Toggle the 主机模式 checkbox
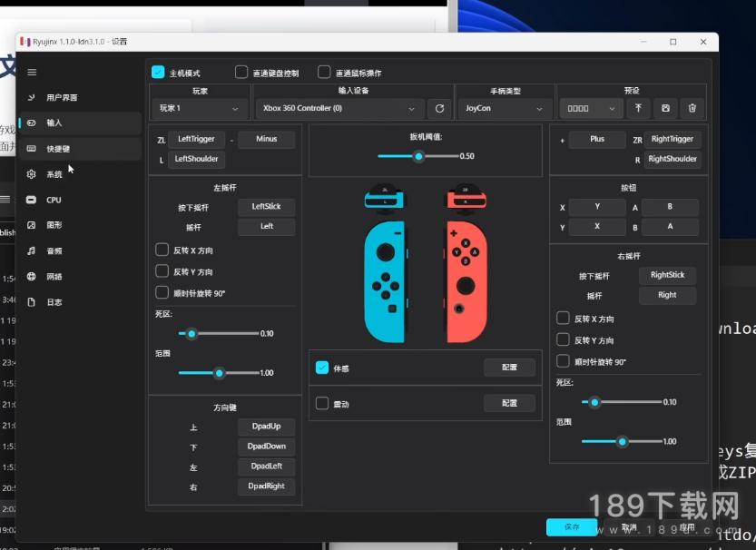The image size is (756, 550). click(158, 72)
